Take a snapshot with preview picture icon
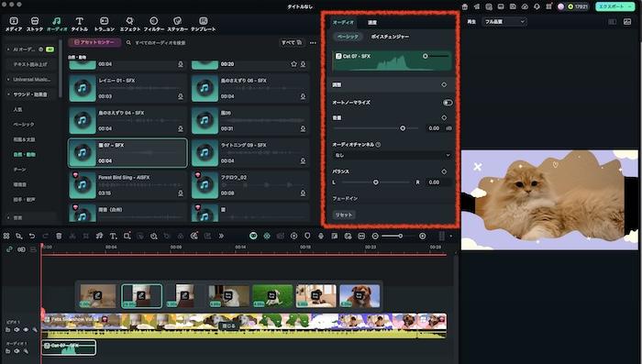The height and width of the screenshot is (364, 642). click(x=627, y=22)
